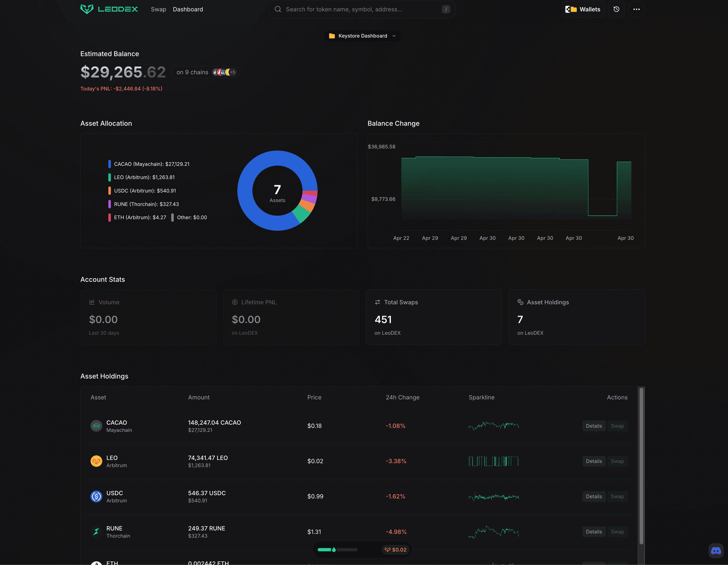Click Swap for LEO
Viewport: 728px width, 565px height.
pos(617,461)
